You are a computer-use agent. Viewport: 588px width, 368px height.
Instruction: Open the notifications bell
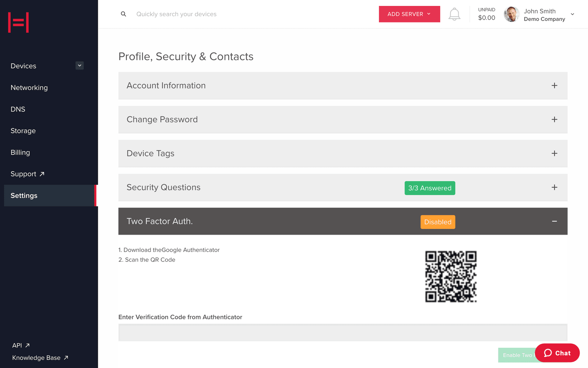pyautogui.click(x=454, y=14)
